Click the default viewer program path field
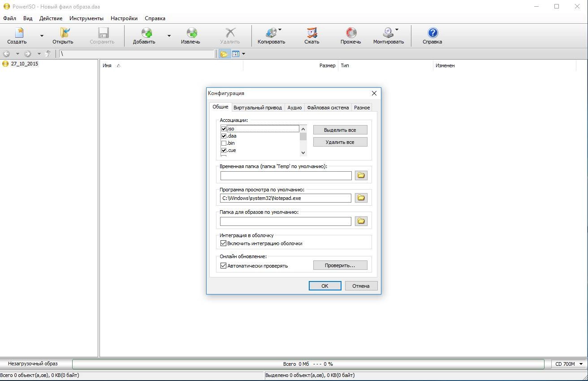The image size is (588, 381). point(286,198)
